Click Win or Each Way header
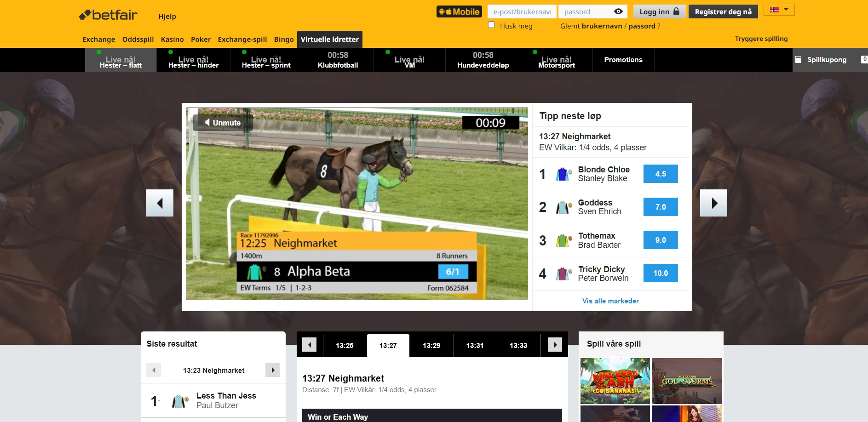The image size is (868, 422). pyautogui.click(x=432, y=416)
